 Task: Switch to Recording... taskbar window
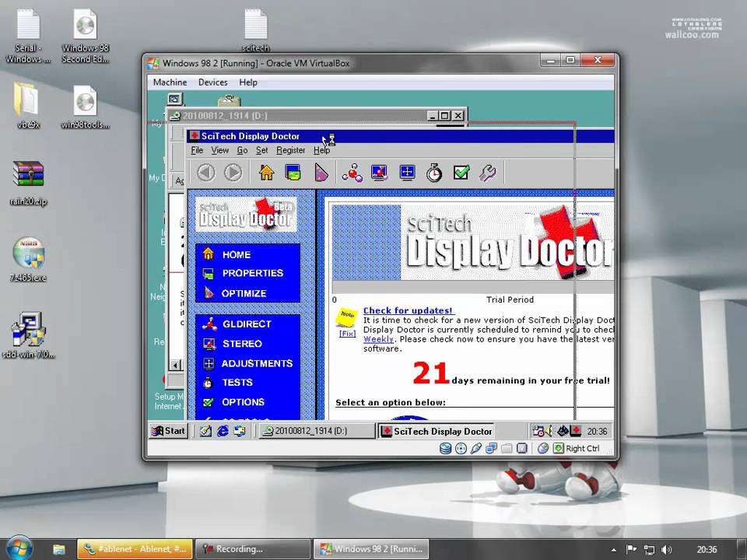point(253,549)
